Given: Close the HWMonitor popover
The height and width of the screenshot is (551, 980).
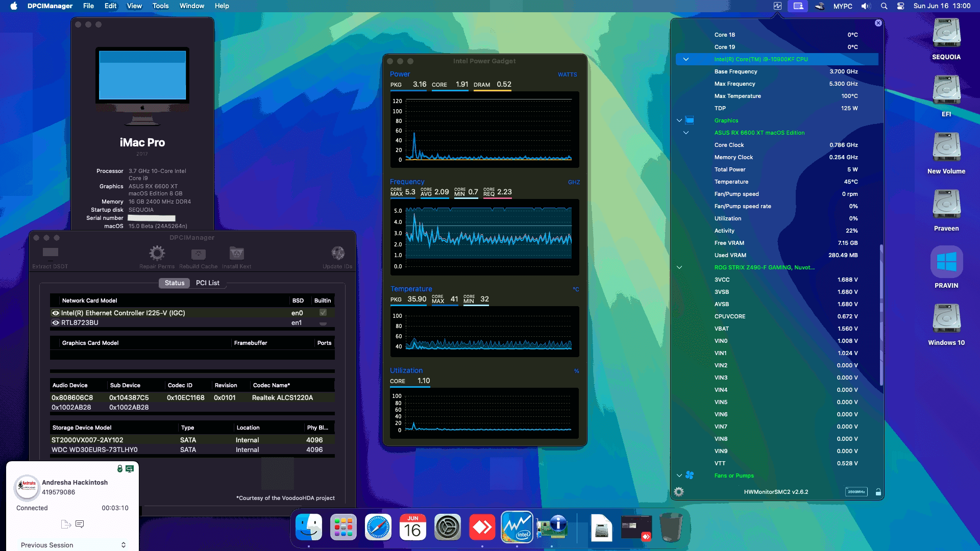Looking at the screenshot, I should (878, 23).
